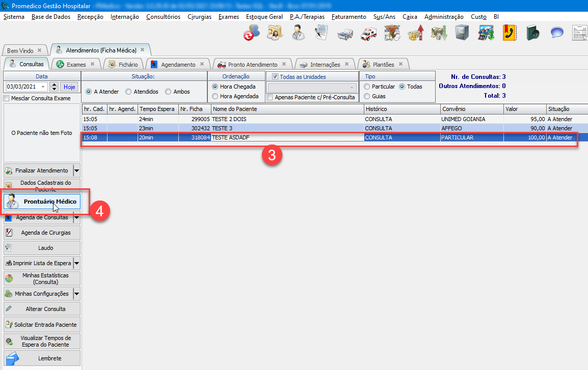
Task: Open the safe vault toolbar icon
Action: (462, 34)
